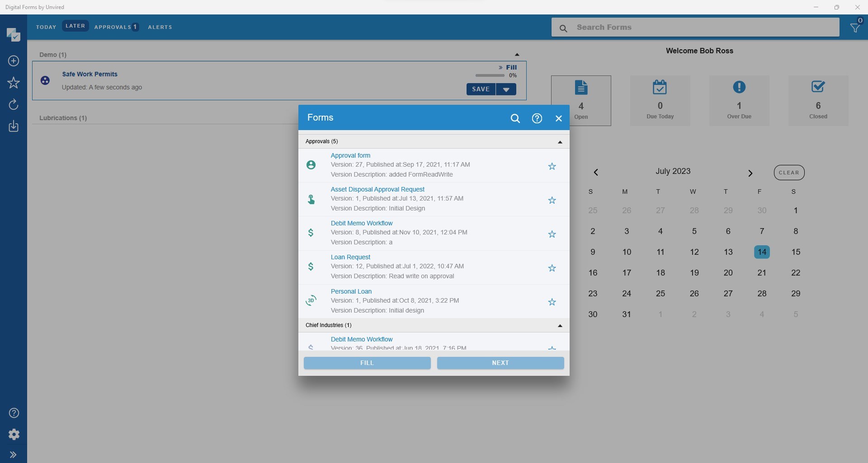Click the Approval form person icon
The width and height of the screenshot is (868, 463).
pos(311,165)
